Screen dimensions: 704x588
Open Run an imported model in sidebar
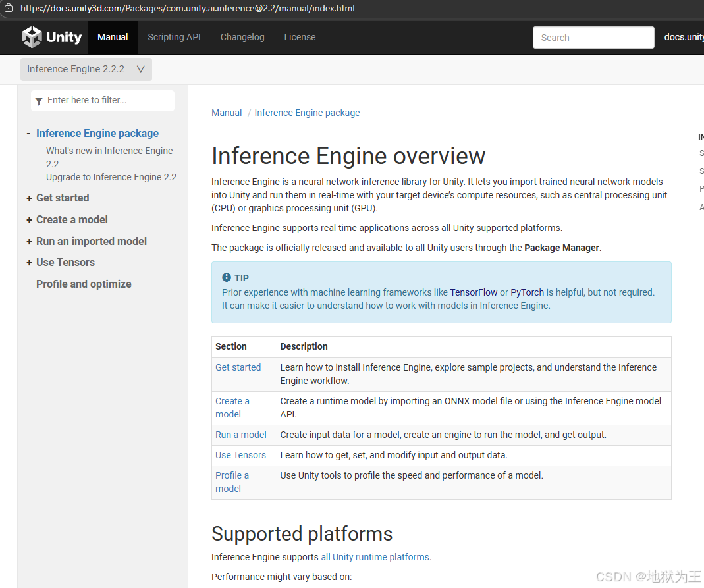[x=92, y=241]
